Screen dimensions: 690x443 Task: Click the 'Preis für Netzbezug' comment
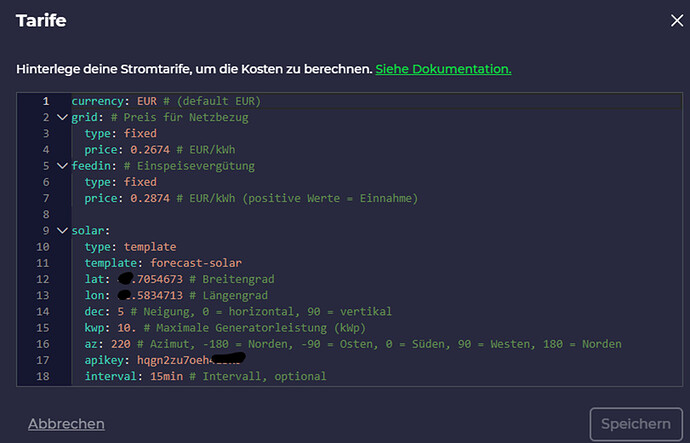click(180, 117)
